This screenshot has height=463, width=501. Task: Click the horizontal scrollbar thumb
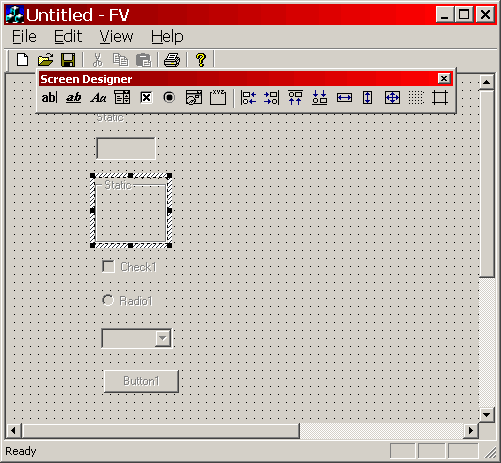click(x=161, y=430)
